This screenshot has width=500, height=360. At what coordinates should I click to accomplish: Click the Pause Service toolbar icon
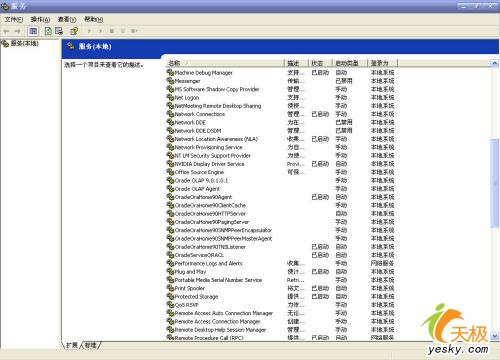[x=123, y=31]
